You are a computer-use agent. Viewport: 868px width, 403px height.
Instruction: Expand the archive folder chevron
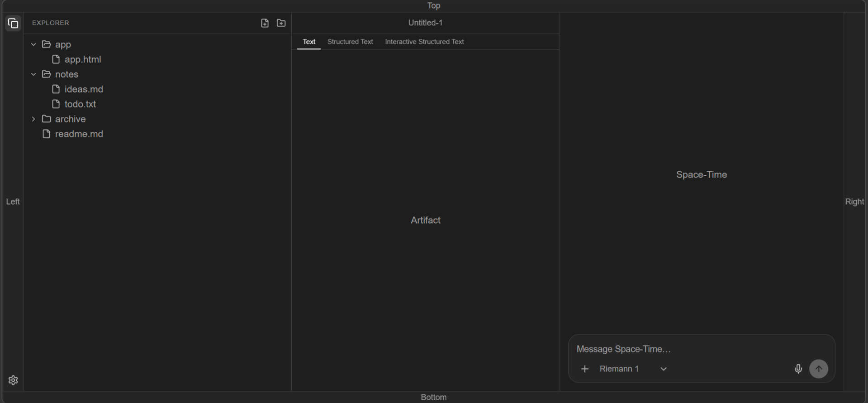(33, 119)
